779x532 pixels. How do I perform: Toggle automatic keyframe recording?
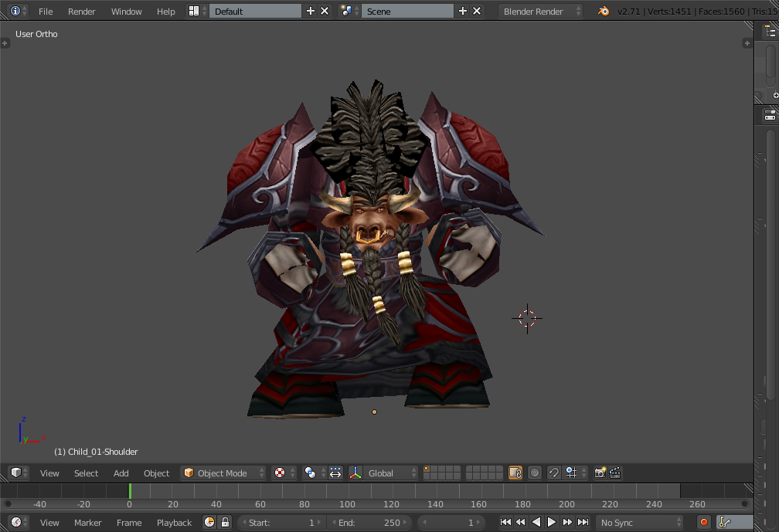tap(704, 522)
